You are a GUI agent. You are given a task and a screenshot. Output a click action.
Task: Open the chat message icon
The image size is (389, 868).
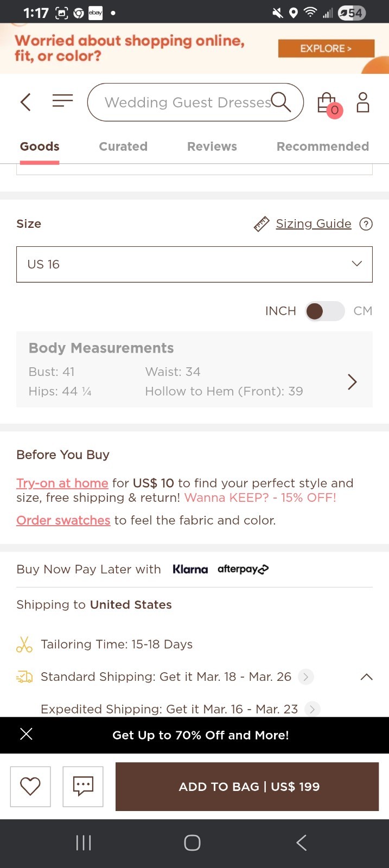[83, 786]
